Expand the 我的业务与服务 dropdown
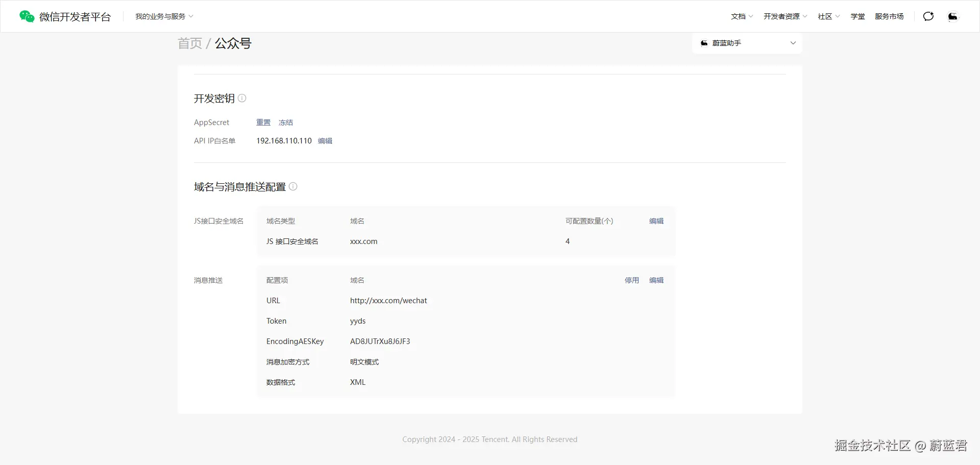This screenshot has height=465, width=980. click(164, 16)
